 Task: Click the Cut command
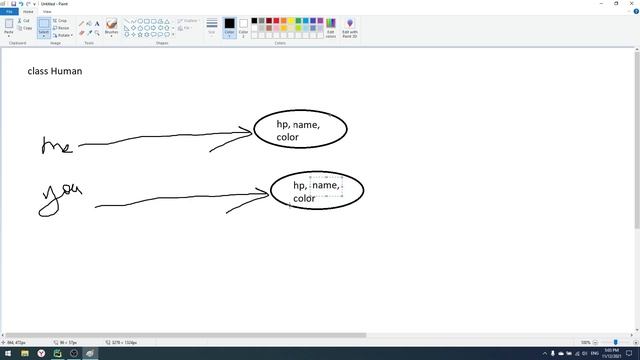click(x=24, y=20)
